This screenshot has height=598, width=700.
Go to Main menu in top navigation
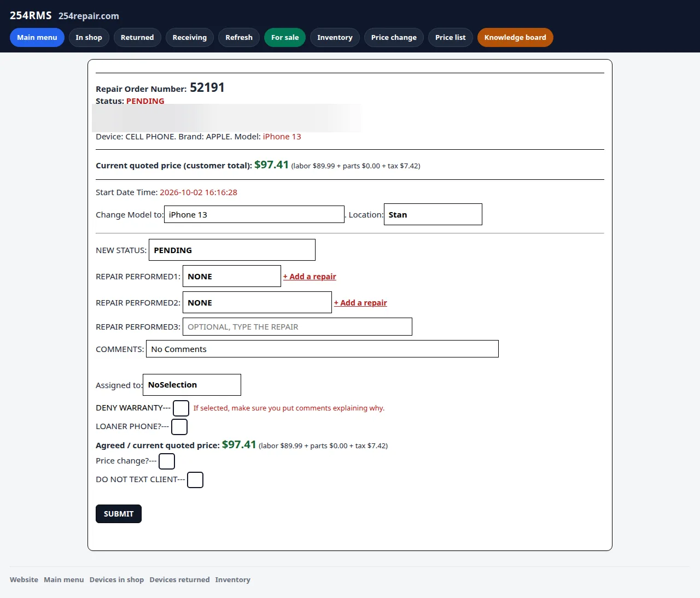37,38
